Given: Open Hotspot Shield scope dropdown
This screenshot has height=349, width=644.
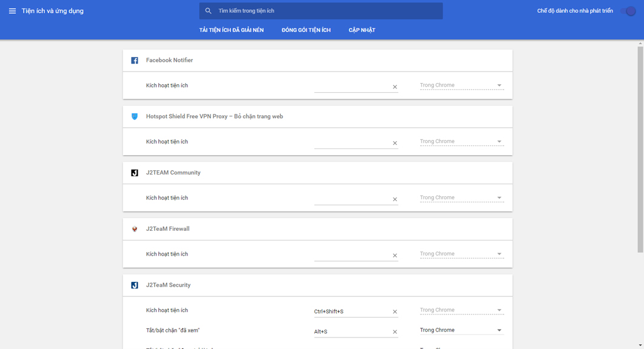Looking at the screenshot, I should (x=461, y=142).
